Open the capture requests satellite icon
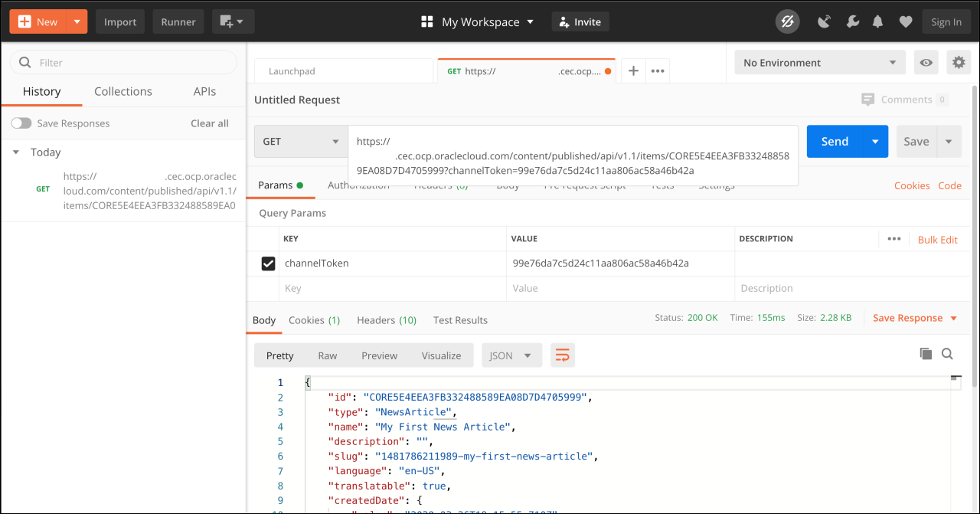The height and width of the screenshot is (514, 980). (825, 21)
